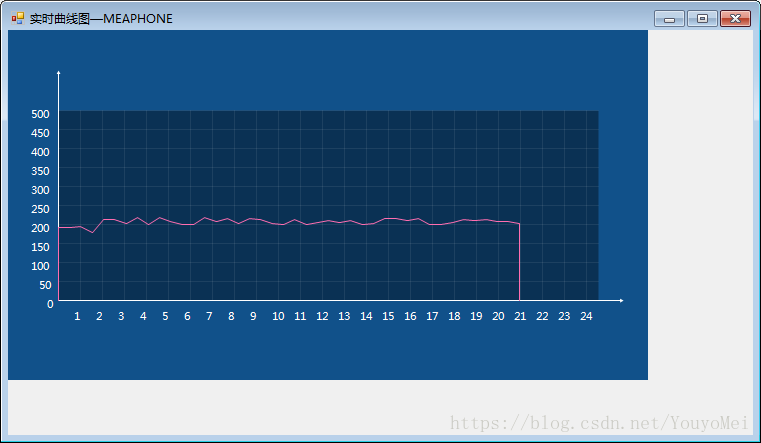Click the X-axis label 19
The height and width of the screenshot is (443, 761).
pos(476,316)
